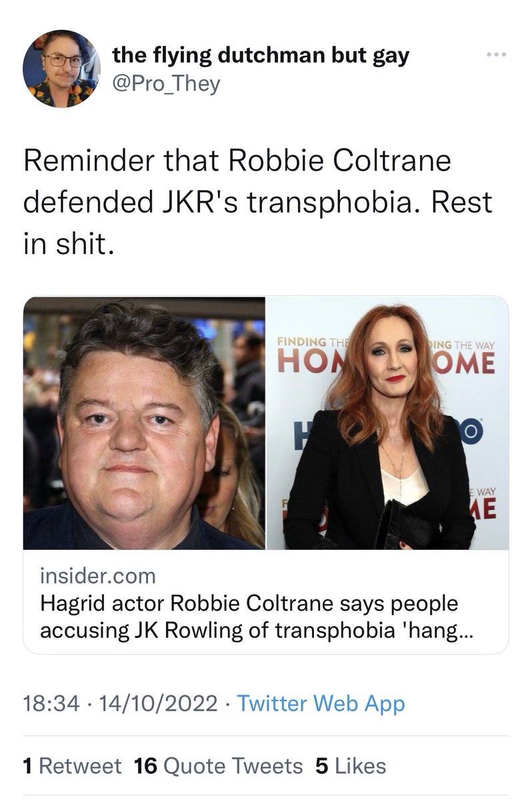Click the 14/10/2022 date
The width and height of the screenshot is (532, 800).
(156, 703)
